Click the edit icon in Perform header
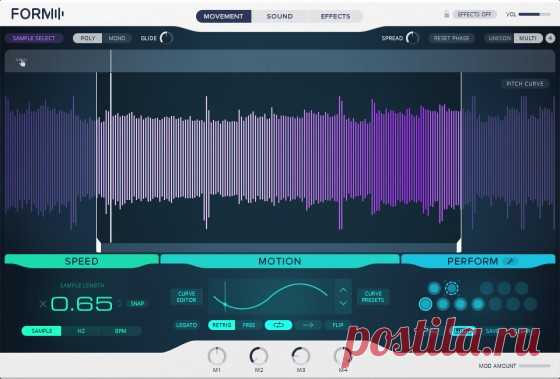Viewport: 560px width, 379px height. (x=510, y=261)
